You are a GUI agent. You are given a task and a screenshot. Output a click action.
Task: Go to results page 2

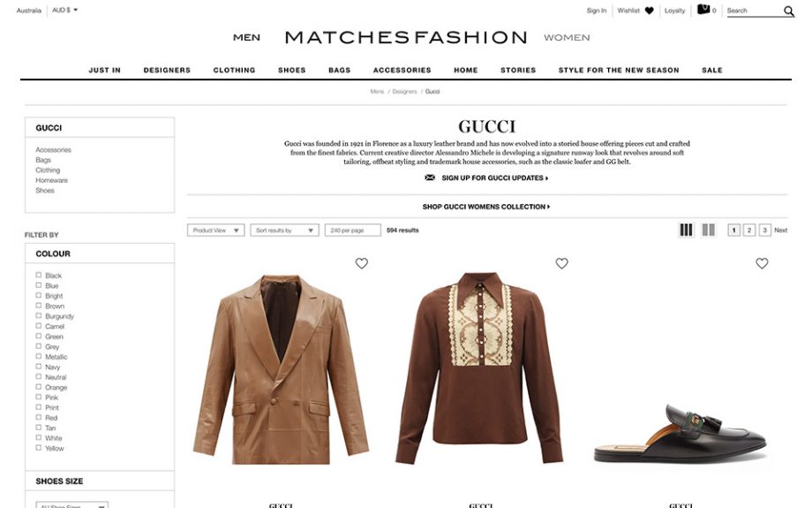pos(748,231)
